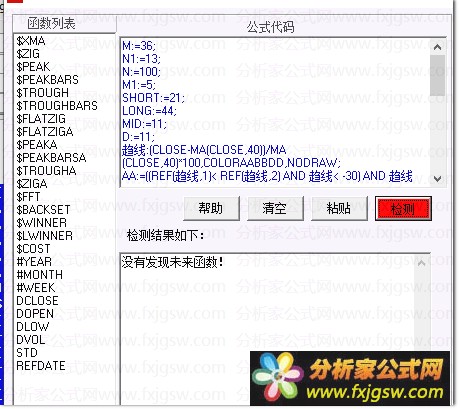Choose $BACKSET in the function list

pos(43,210)
